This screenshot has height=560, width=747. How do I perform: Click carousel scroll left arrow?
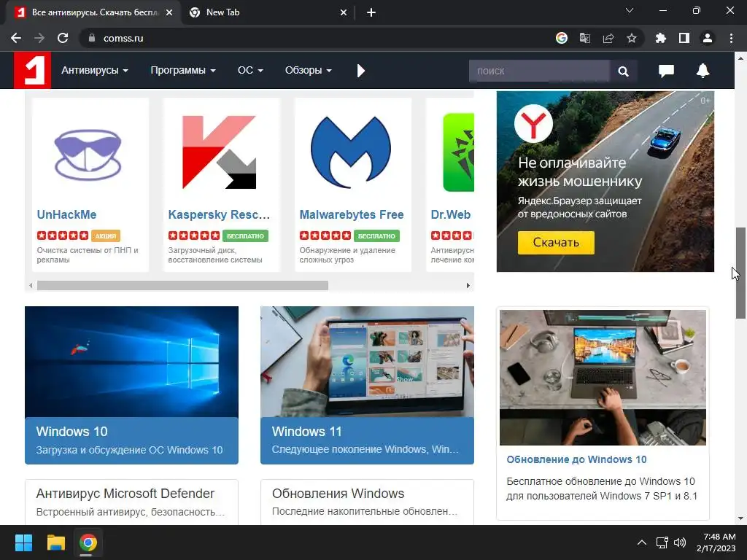[x=31, y=286]
